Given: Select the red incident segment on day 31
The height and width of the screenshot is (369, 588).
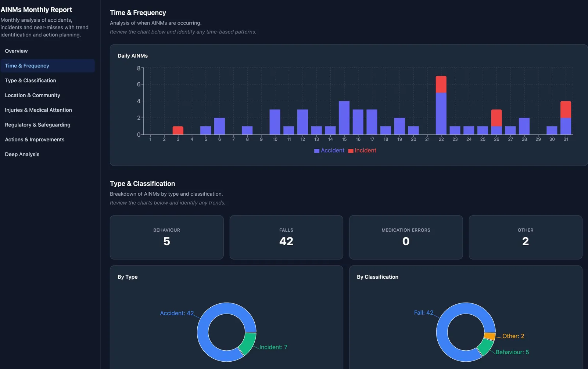Looking at the screenshot, I should 566,109.
